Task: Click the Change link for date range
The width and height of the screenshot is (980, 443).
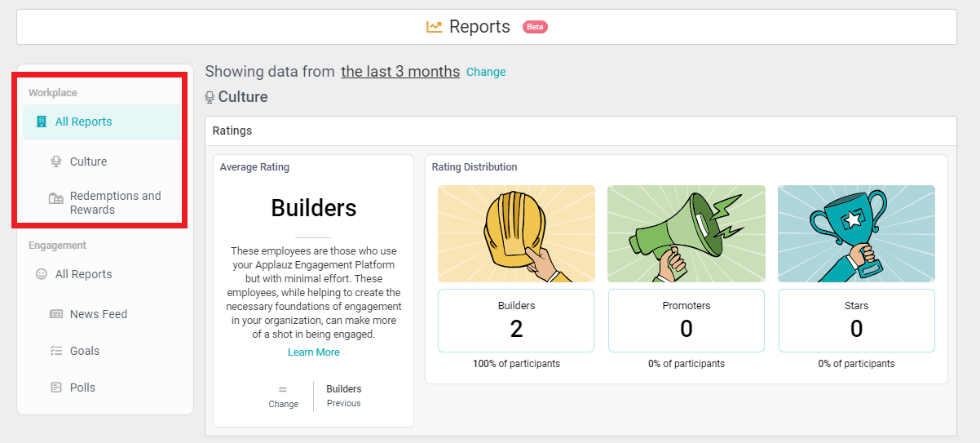Action: click(486, 72)
